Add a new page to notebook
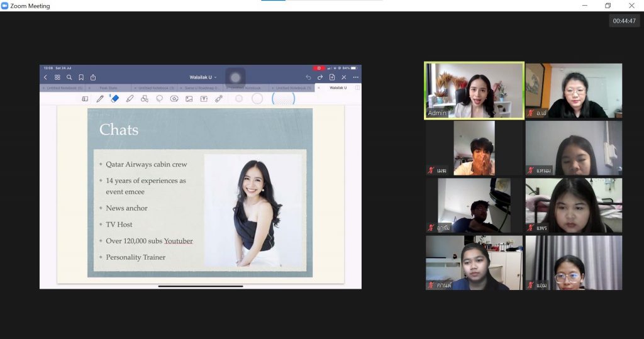The width and height of the screenshot is (644, 339). pos(332,77)
